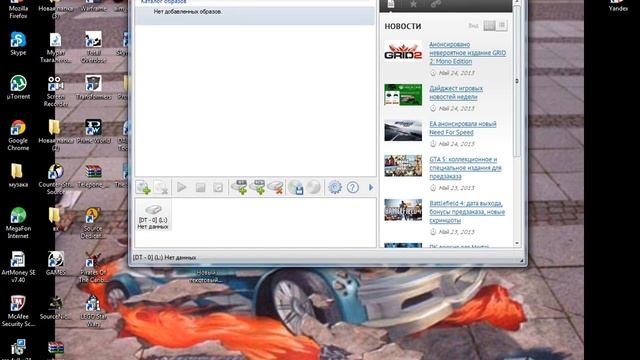Remove virtual drive icon with red X
Viewport: 640px width, 360px height.
point(276,187)
